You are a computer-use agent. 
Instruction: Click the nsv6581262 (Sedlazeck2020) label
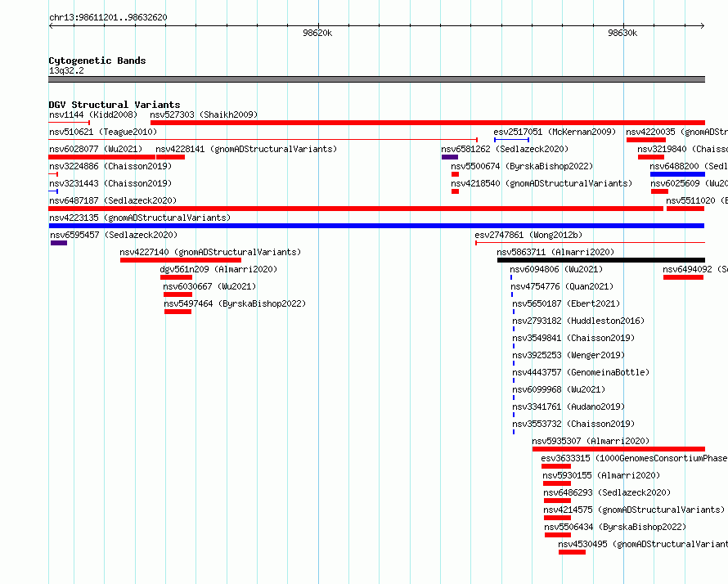pos(505,149)
